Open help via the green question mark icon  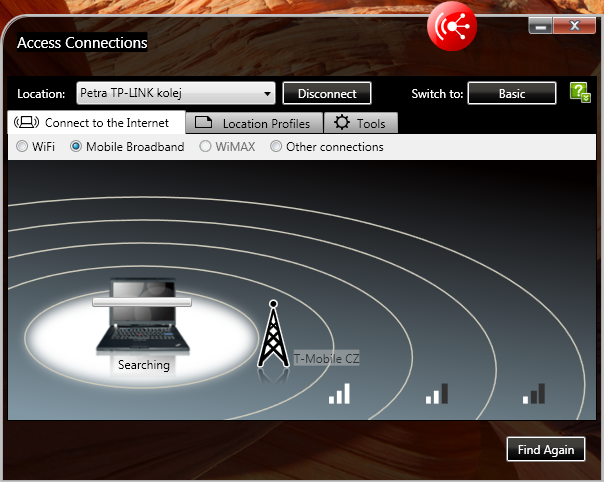[x=579, y=93]
